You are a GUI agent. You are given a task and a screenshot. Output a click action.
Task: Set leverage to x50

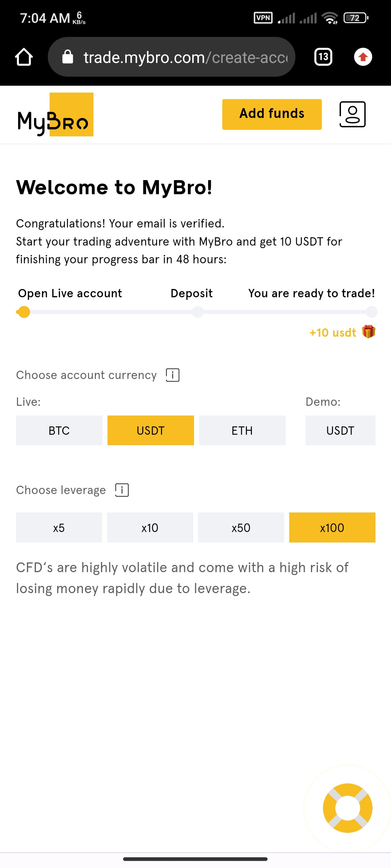pos(241,528)
